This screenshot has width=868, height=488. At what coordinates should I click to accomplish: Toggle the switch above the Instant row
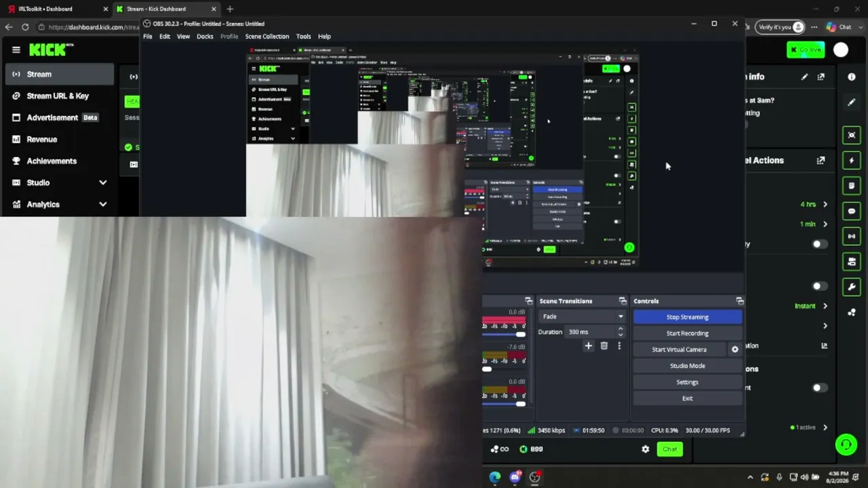coord(819,286)
